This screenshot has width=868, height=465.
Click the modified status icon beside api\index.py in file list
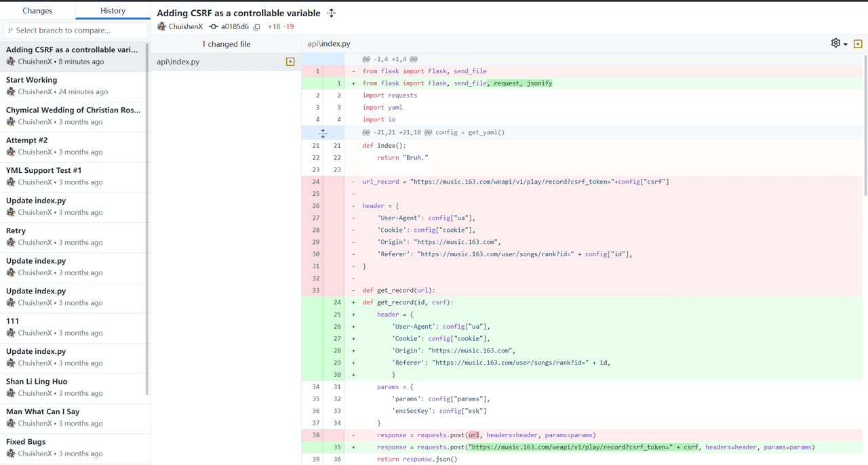pyautogui.click(x=290, y=62)
